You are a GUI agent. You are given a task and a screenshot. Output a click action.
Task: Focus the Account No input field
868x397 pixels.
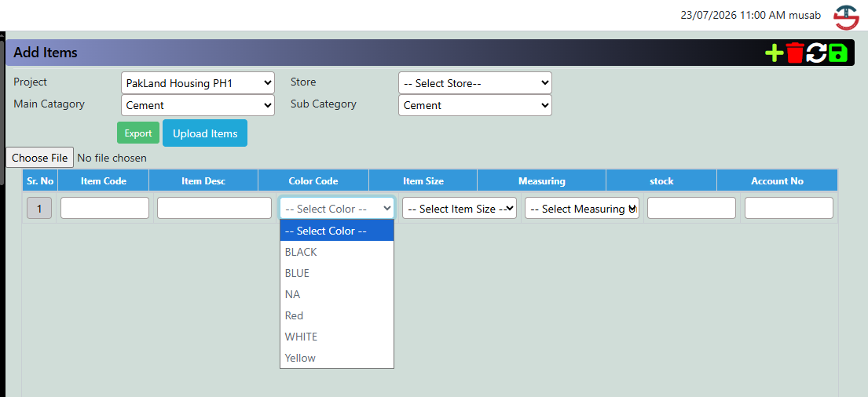click(x=789, y=208)
